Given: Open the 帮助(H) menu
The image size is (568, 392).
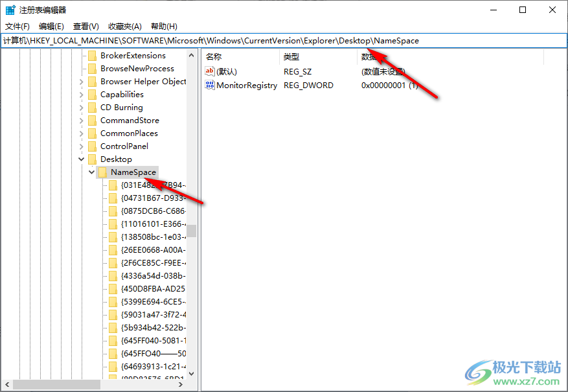Looking at the screenshot, I should coord(164,27).
